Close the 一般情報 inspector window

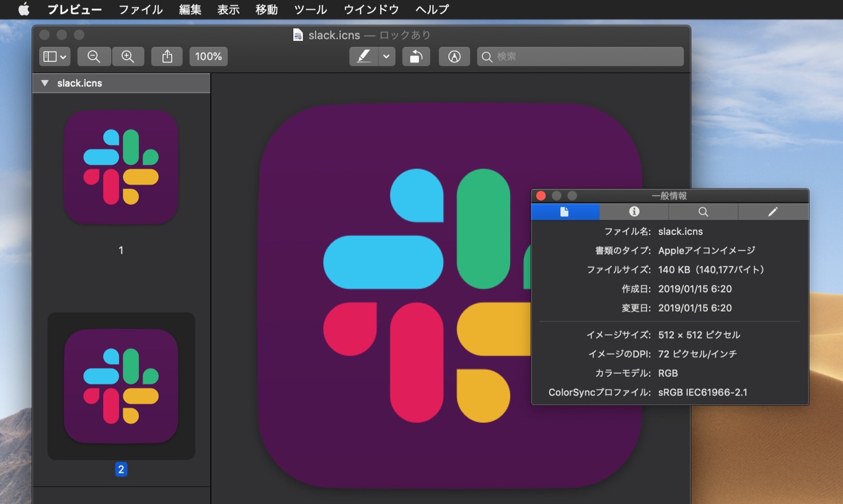click(541, 196)
